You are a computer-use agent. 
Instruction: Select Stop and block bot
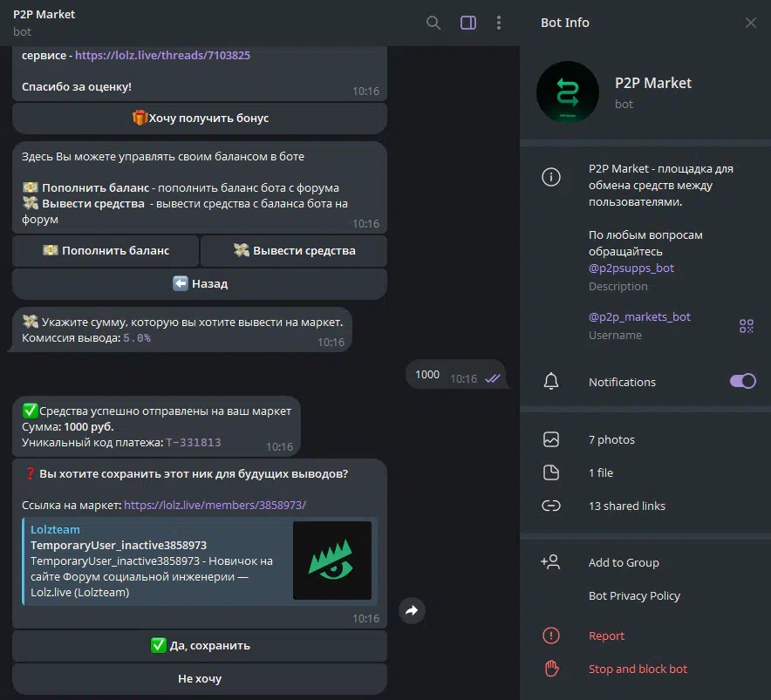click(x=638, y=669)
